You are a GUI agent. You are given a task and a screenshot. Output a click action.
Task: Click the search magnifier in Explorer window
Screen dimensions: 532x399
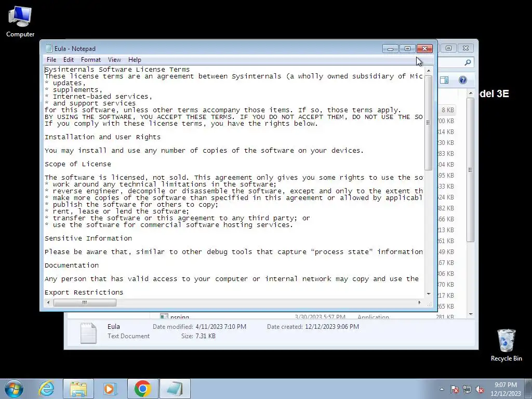(x=468, y=62)
